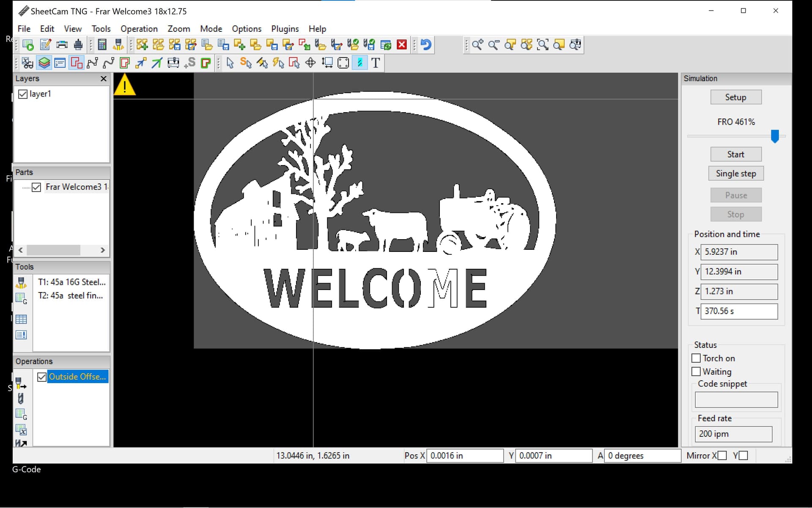This screenshot has height=508, width=812.
Task: Select the text T tool icon
Action: [x=376, y=63]
